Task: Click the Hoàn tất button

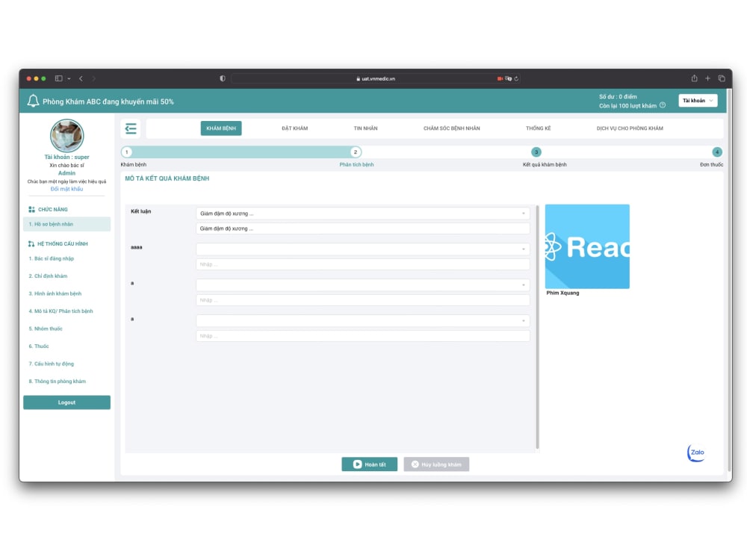Action: tap(369, 464)
